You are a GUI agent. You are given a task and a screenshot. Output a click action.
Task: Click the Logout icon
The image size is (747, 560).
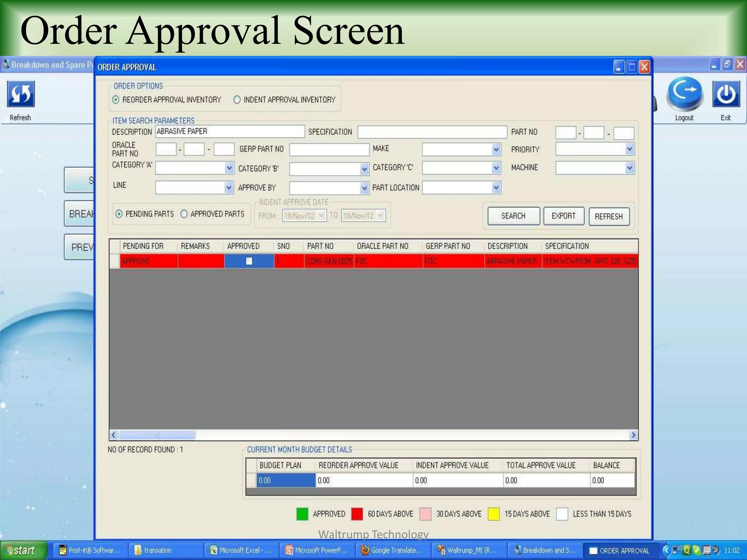pos(684,94)
